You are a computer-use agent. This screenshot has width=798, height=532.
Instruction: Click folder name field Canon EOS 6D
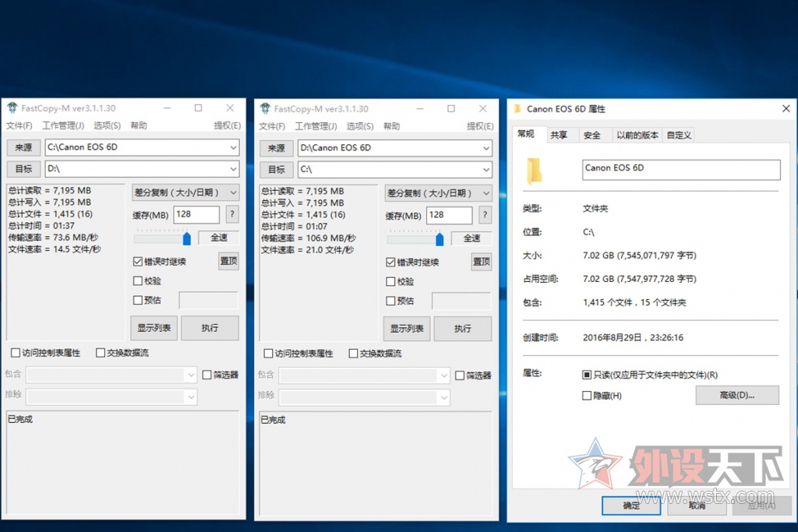pyautogui.click(x=681, y=169)
